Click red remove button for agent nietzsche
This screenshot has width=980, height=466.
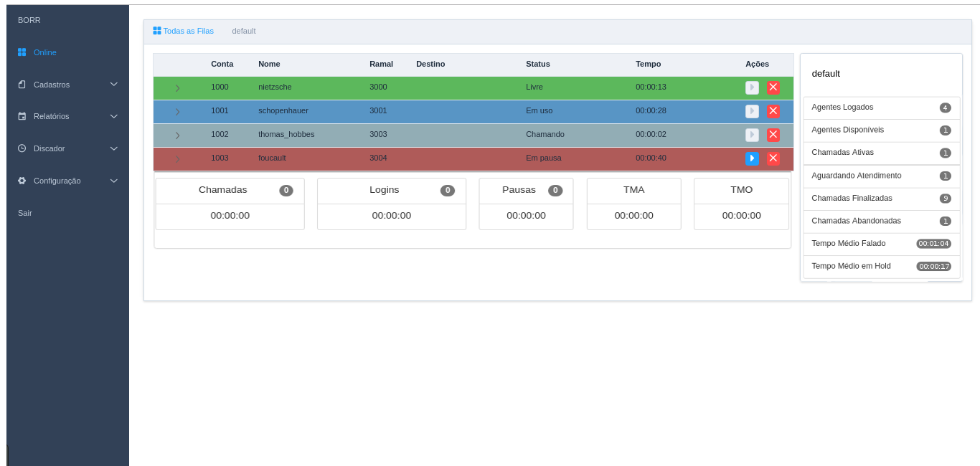pos(773,87)
